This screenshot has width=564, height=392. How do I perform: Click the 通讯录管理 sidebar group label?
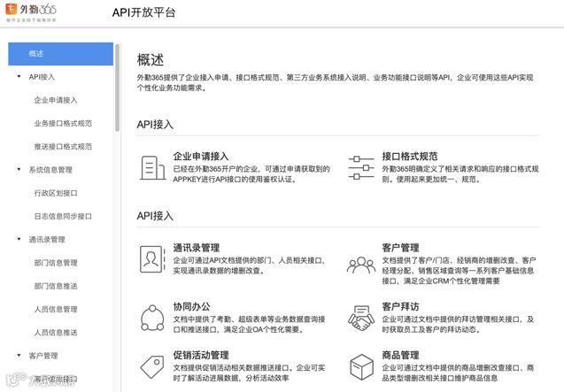coord(47,240)
